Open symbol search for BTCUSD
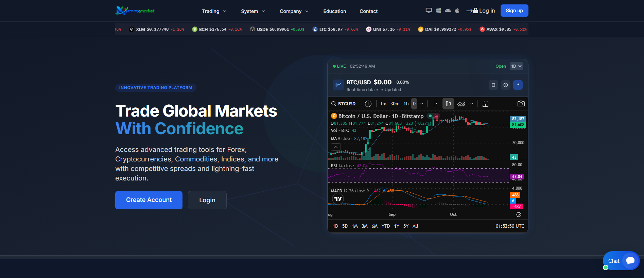 pyautogui.click(x=344, y=104)
